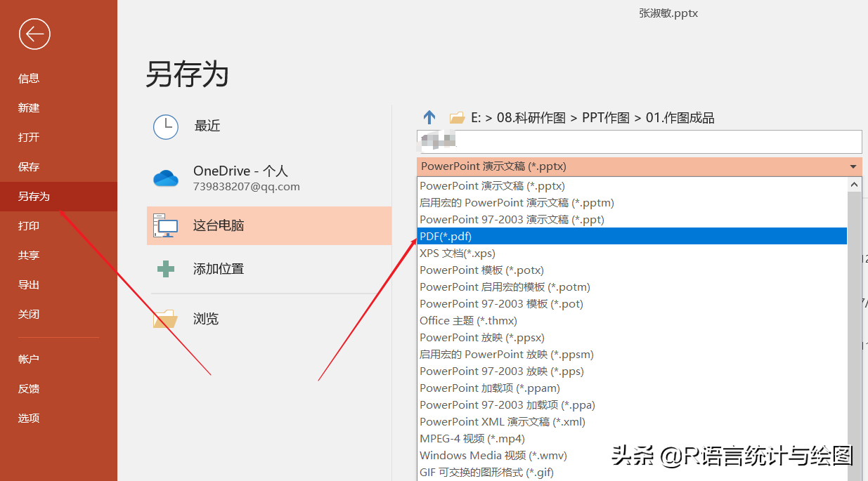Click the Recent clock icon
This screenshot has height=481, width=868.
pyautogui.click(x=166, y=126)
